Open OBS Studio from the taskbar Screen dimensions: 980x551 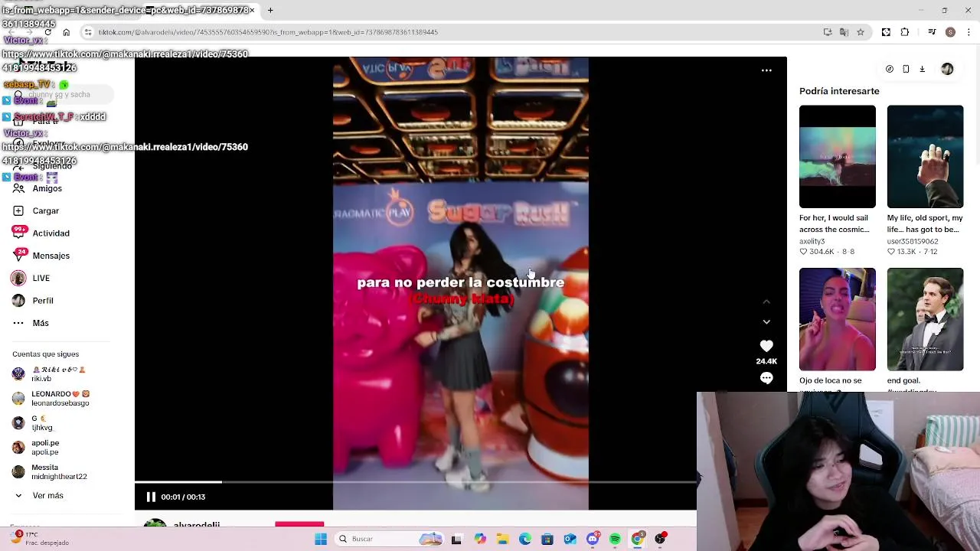pos(661,540)
